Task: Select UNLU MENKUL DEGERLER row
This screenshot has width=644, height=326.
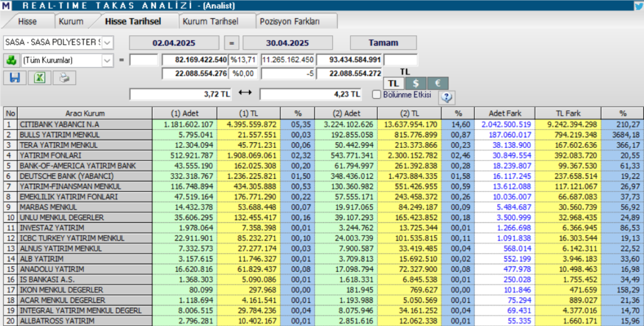Action: pos(323,218)
